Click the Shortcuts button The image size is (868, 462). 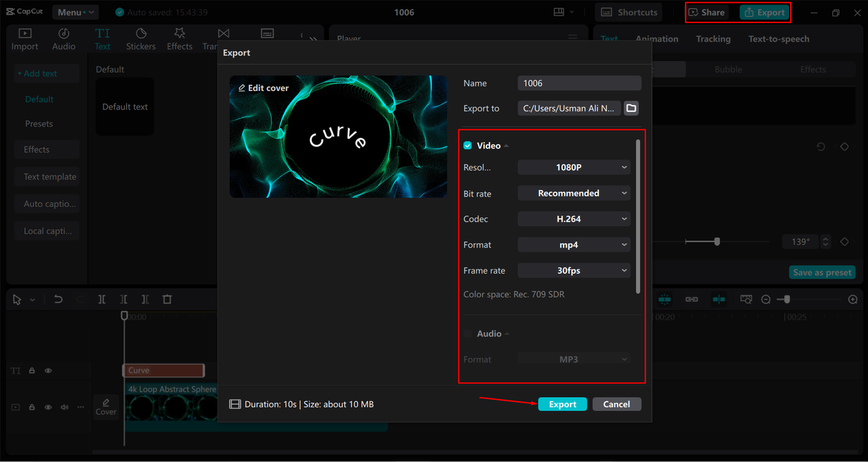[x=629, y=12]
